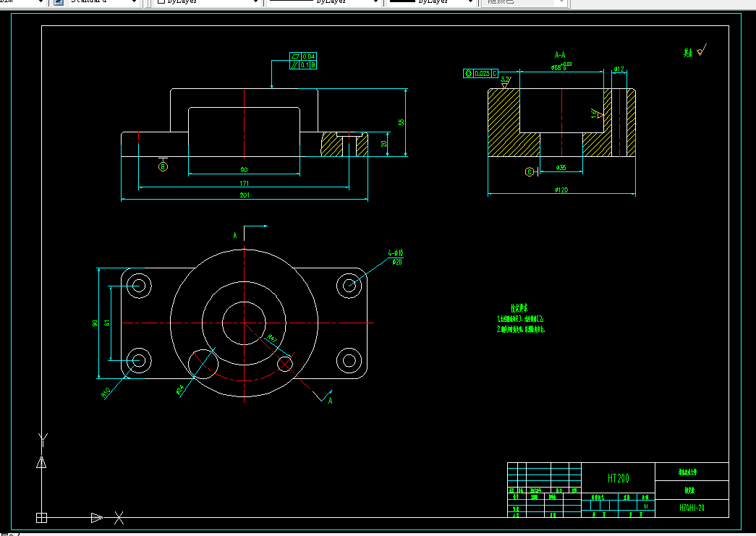Screen dimensions: 756x536
Task: Select the technical requirements text block
Action: click(521, 318)
